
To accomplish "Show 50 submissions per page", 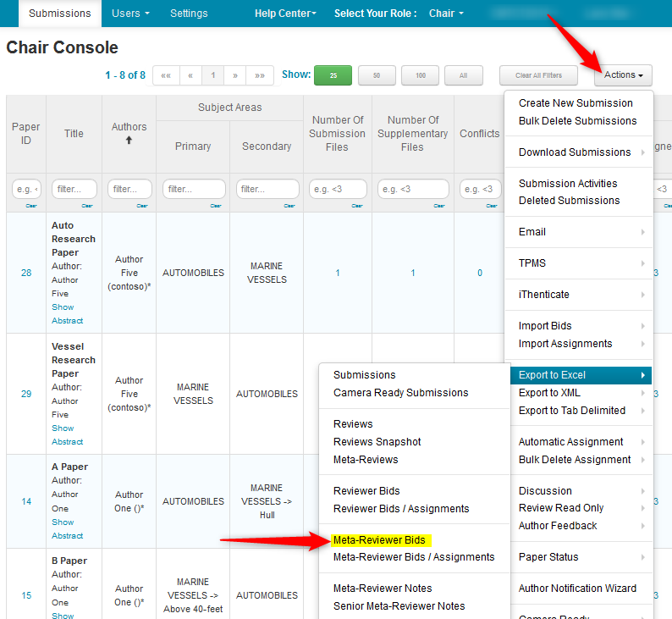I will coord(377,75).
